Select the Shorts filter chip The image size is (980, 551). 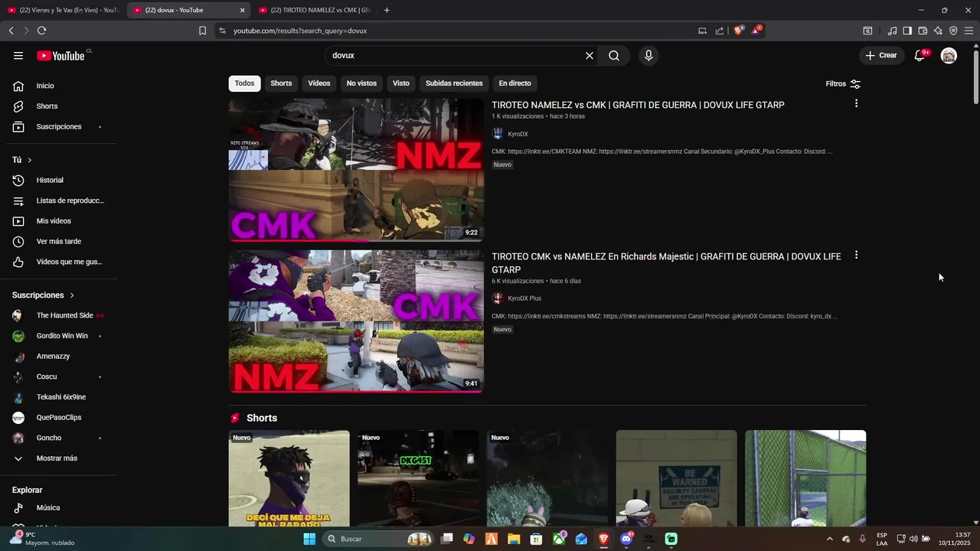point(281,83)
